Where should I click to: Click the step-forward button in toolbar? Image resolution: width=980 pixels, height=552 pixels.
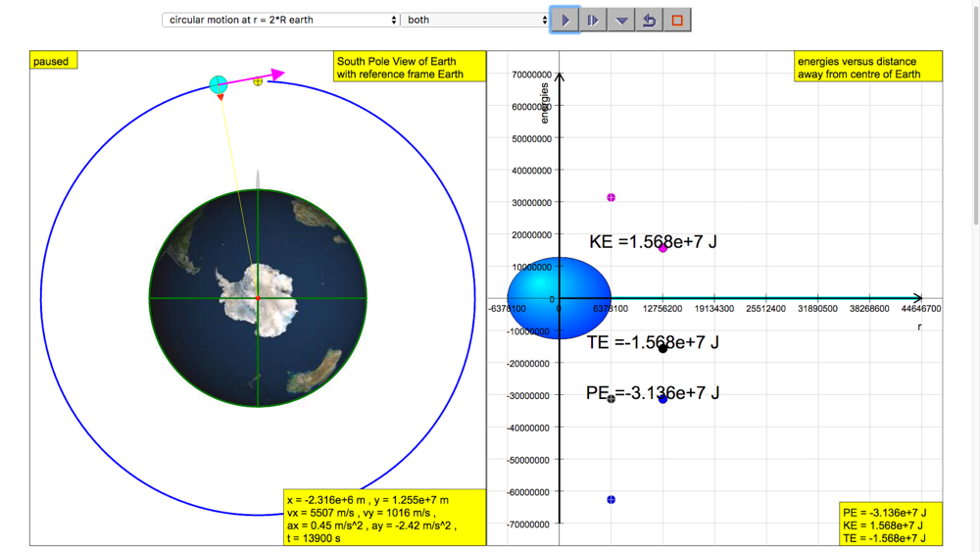[593, 20]
